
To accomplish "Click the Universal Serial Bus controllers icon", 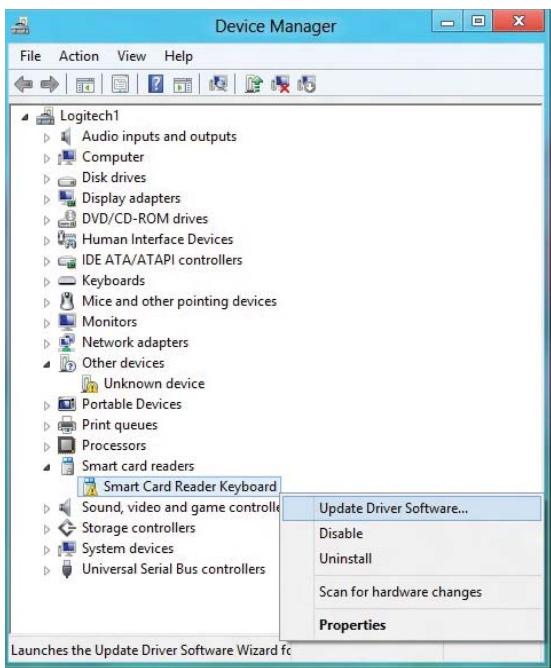I will pyautogui.click(x=66, y=569).
